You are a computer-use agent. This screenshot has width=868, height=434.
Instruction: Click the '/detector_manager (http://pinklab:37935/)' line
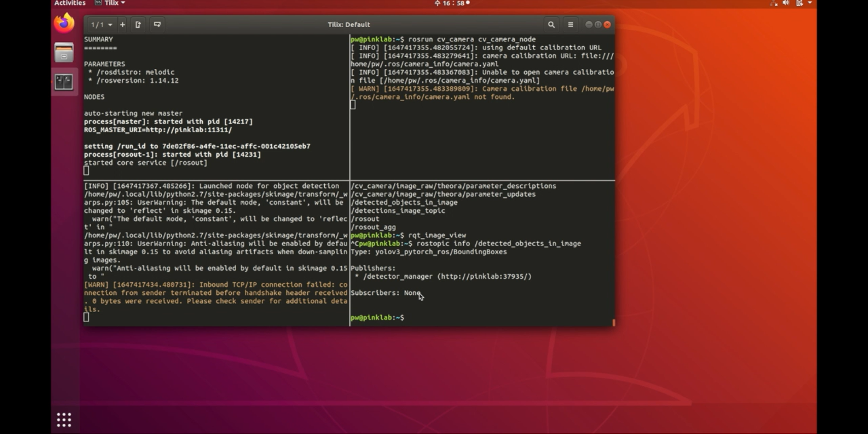[443, 276]
